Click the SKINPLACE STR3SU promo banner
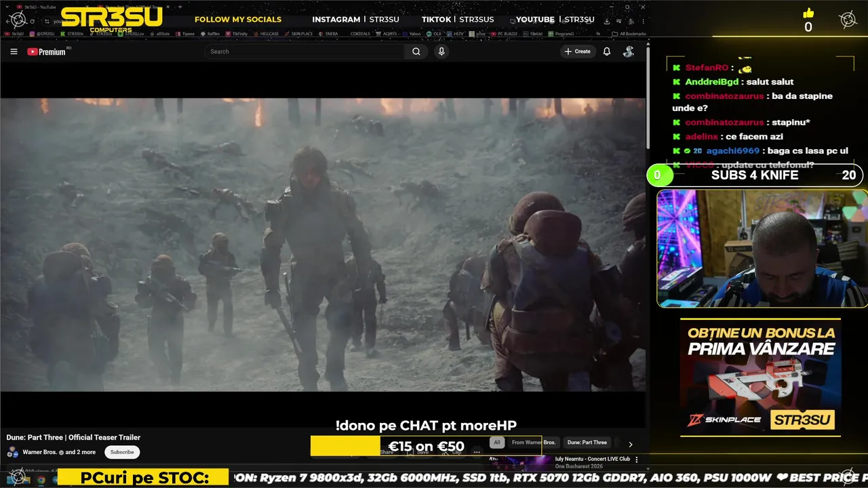The image size is (868, 488). click(760, 378)
